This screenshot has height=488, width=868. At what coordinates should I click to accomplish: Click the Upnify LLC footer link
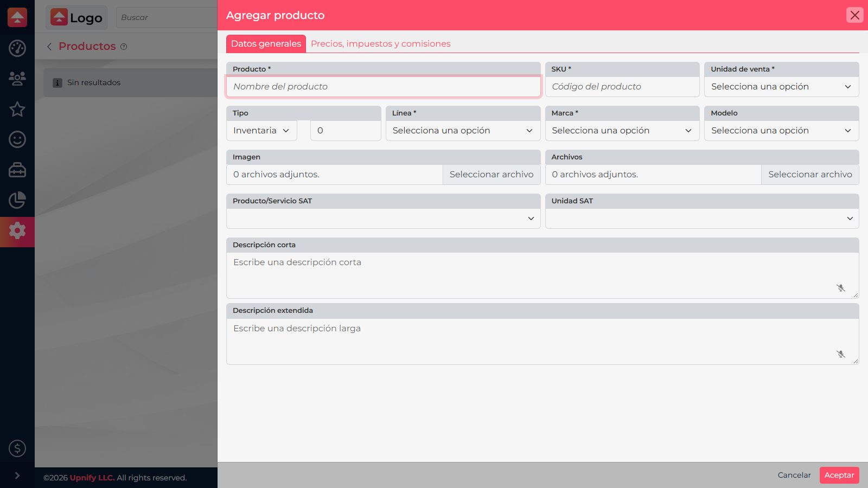coord(92,478)
